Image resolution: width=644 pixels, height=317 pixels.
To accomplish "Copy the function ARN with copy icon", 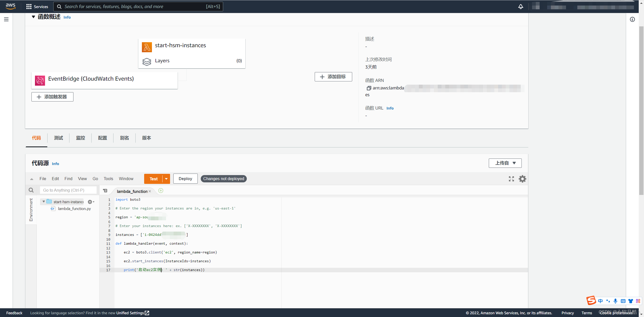I will 369,88.
